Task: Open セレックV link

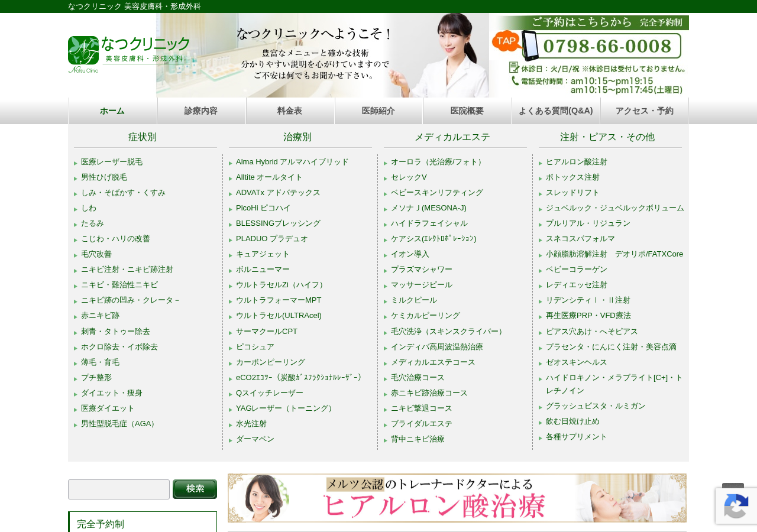Action: click(x=409, y=177)
